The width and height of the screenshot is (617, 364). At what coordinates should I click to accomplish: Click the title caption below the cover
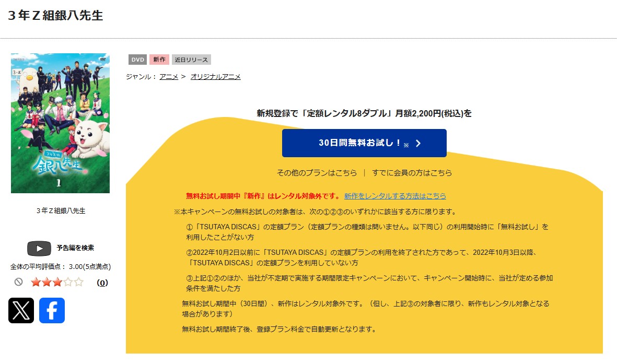pyautogui.click(x=61, y=211)
